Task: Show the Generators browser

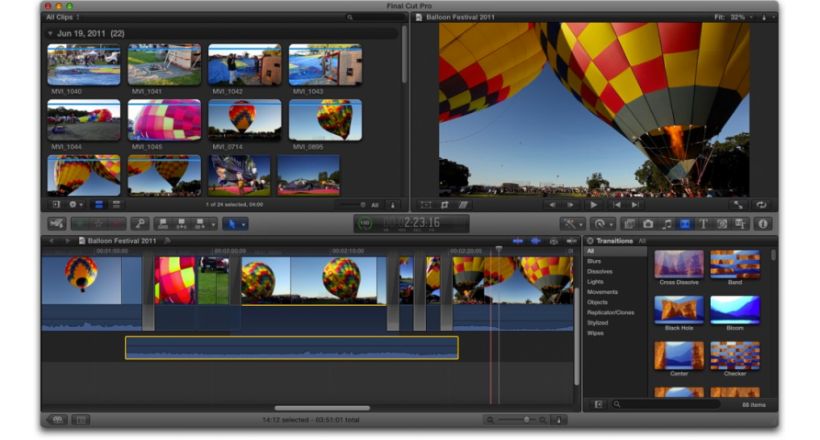Action: (x=722, y=224)
